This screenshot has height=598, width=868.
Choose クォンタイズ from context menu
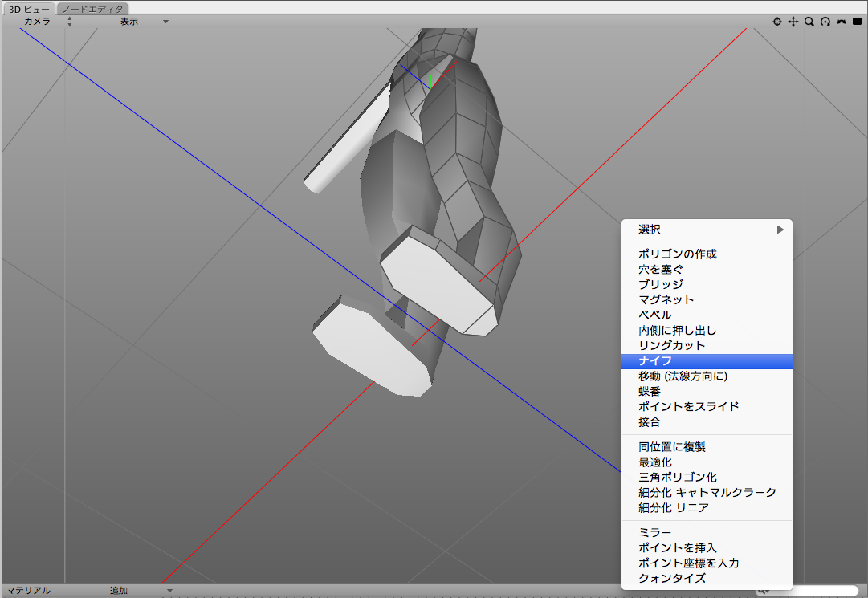pyautogui.click(x=707, y=578)
